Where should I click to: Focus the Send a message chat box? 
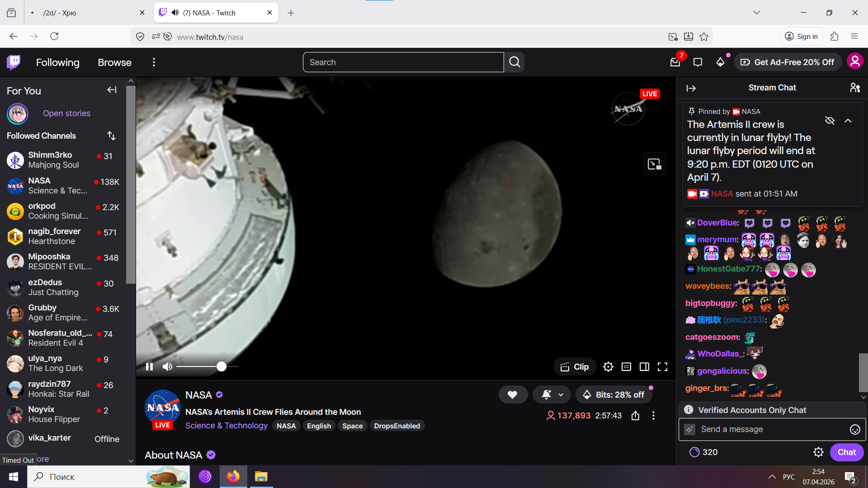(772, 429)
